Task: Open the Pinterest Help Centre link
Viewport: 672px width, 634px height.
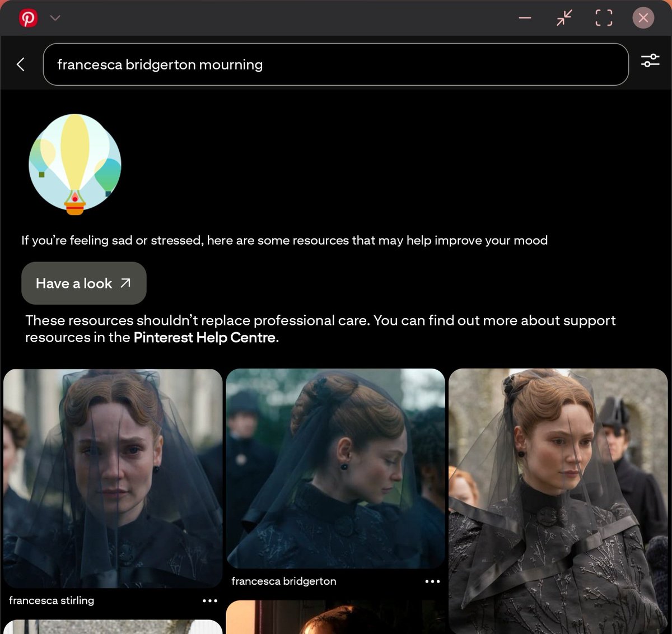Action: click(205, 338)
